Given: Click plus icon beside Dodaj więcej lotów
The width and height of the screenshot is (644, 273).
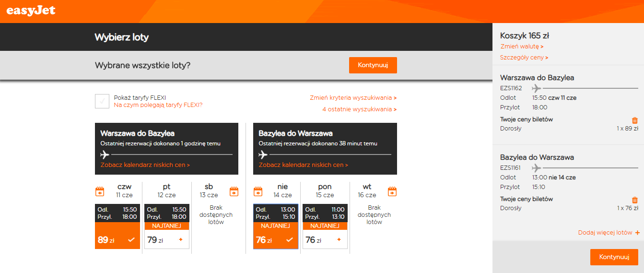Looking at the screenshot, I should click(637, 233).
